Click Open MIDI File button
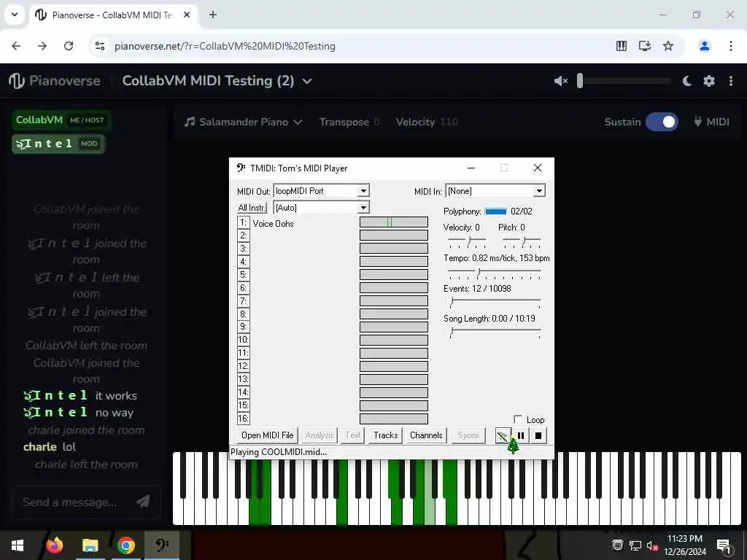 (x=267, y=435)
